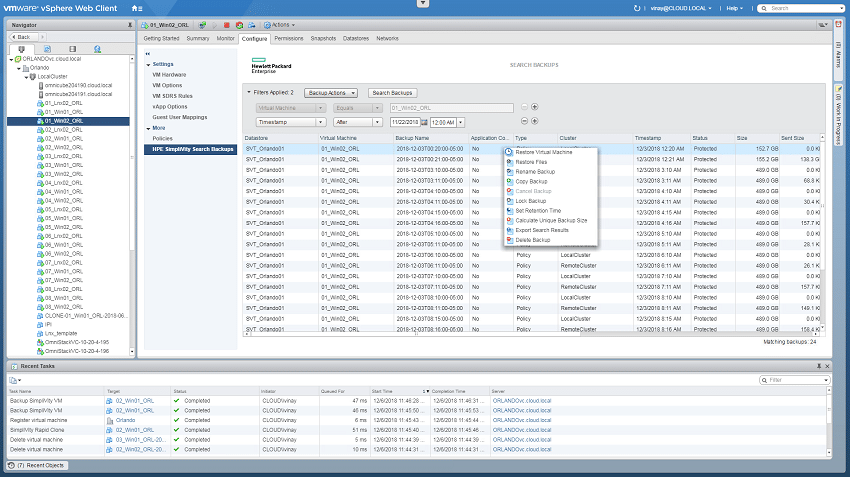This screenshot has width=850, height=477.
Task: Open Recent Objects panel
Action: 37,465
